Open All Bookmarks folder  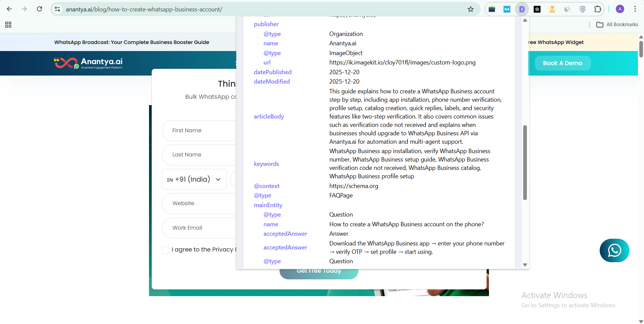point(617,25)
